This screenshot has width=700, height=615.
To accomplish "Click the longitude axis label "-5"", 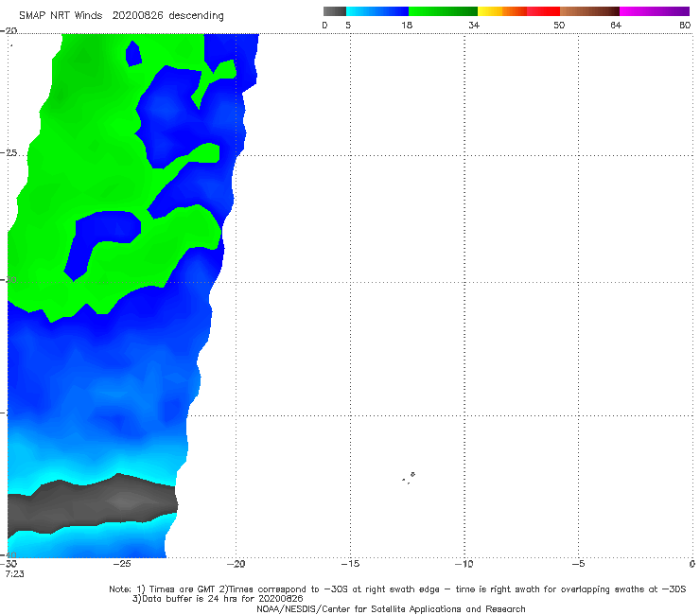I will point(578,564).
